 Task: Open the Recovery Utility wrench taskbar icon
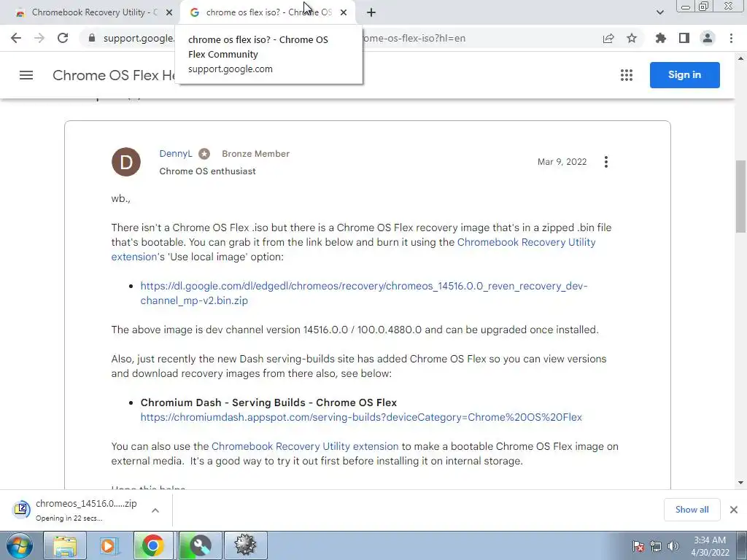tap(200, 545)
